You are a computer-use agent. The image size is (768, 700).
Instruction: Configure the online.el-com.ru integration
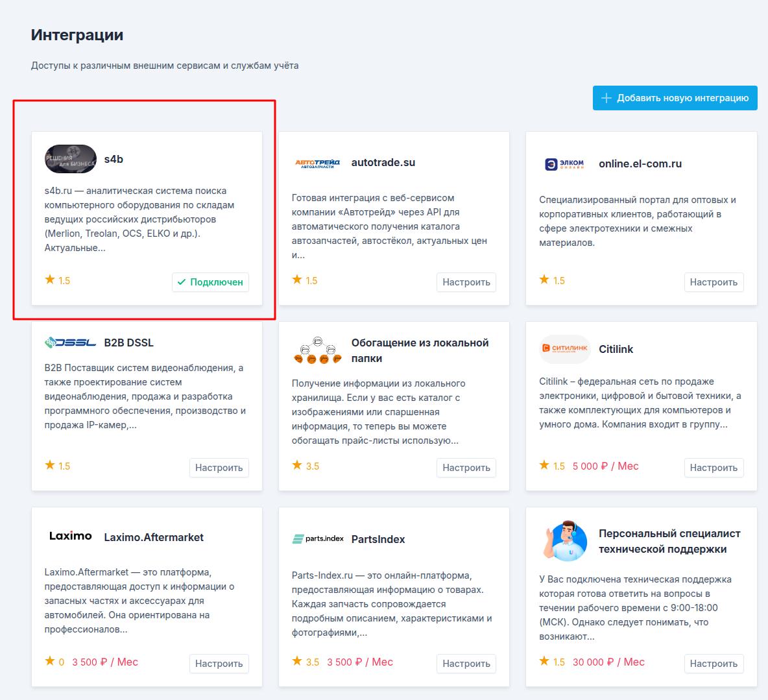[714, 282]
